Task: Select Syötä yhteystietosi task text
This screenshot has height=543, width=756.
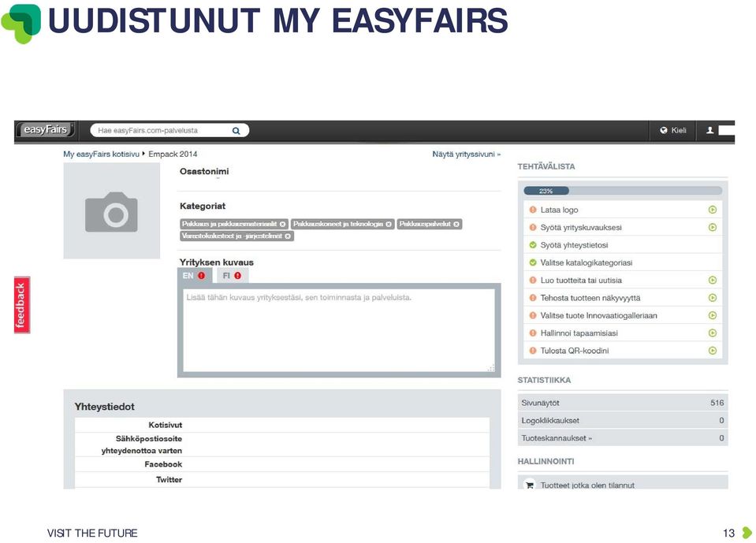Action: click(574, 245)
